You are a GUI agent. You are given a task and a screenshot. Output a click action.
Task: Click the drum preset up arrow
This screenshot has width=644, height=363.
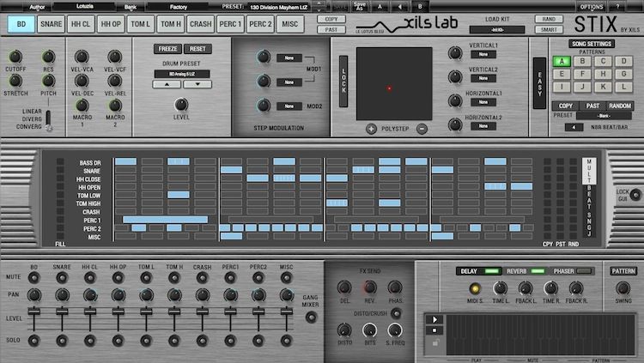point(166,84)
